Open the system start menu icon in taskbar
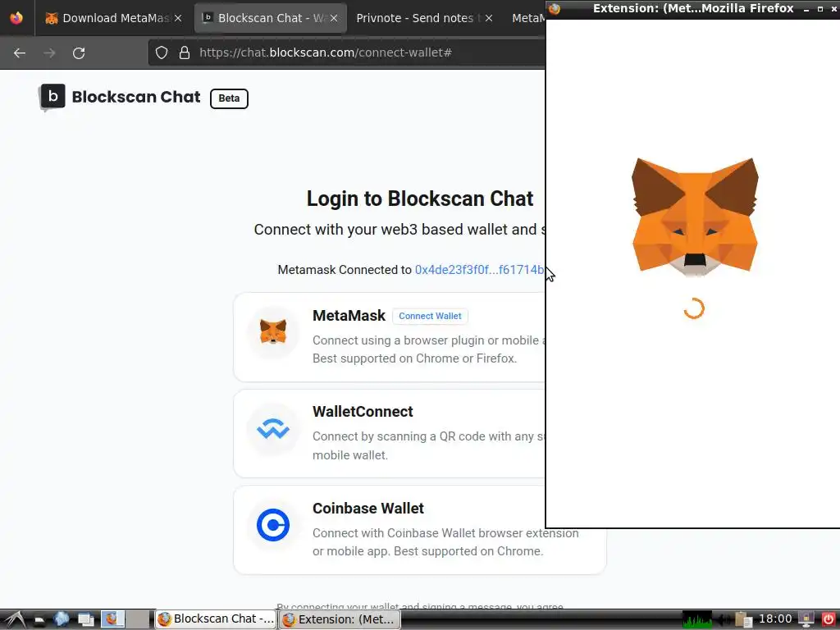840x630 pixels. click(x=15, y=619)
